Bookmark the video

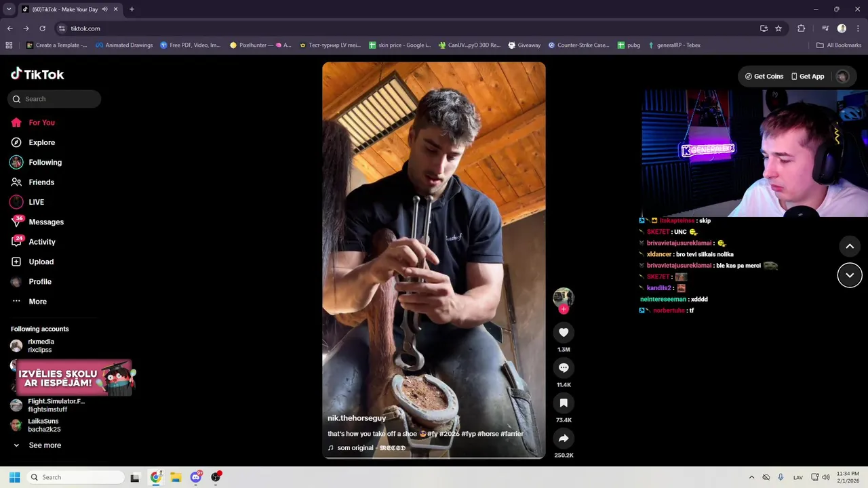click(x=564, y=403)
